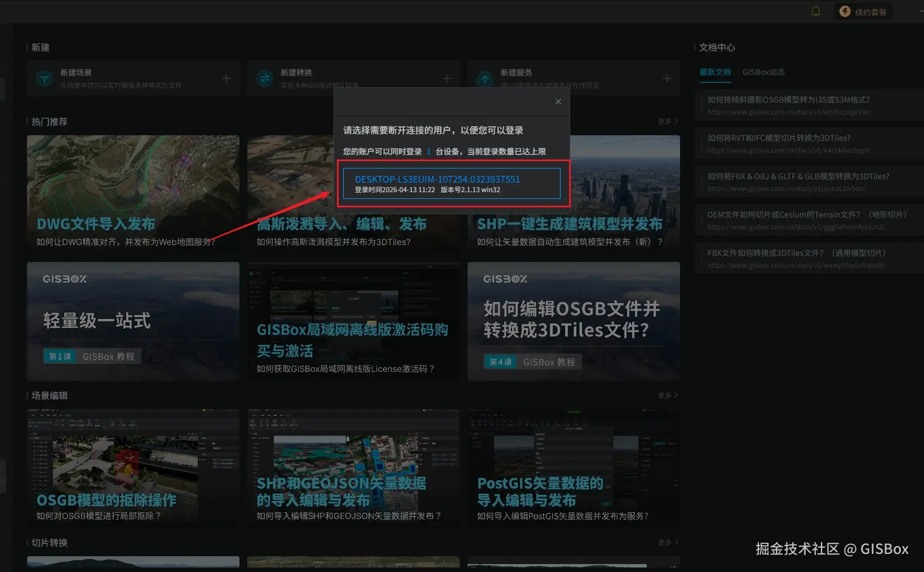Open the notification bell
The height and width of the screenshot is (572, 924).
coord(815,11)
